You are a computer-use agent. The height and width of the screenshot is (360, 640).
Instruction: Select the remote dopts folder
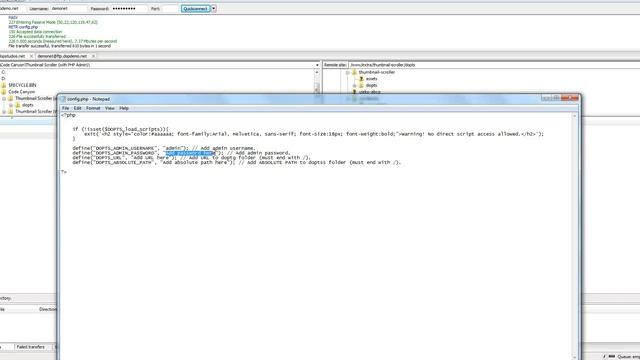tap(371, 85)
